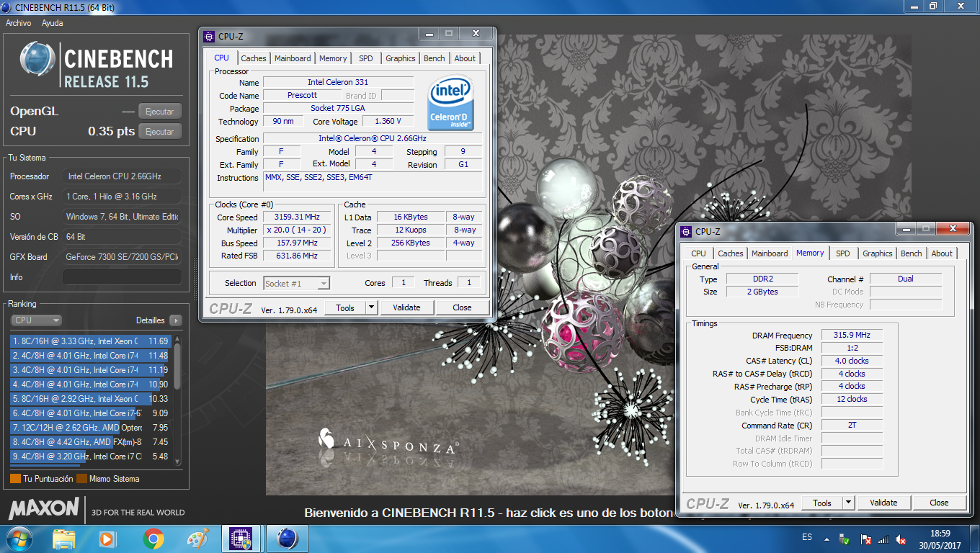980x553 pixels.
Task: Switch to Cinebench taskbar button
Action: point(287,539)
